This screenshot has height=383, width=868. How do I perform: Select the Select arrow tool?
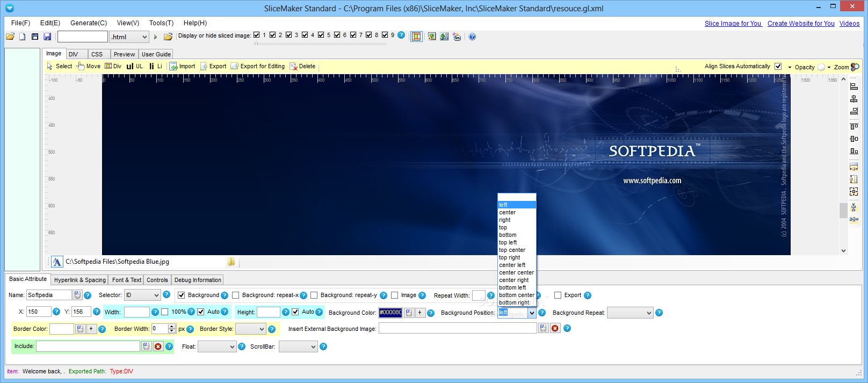click(x=59, y=66)
